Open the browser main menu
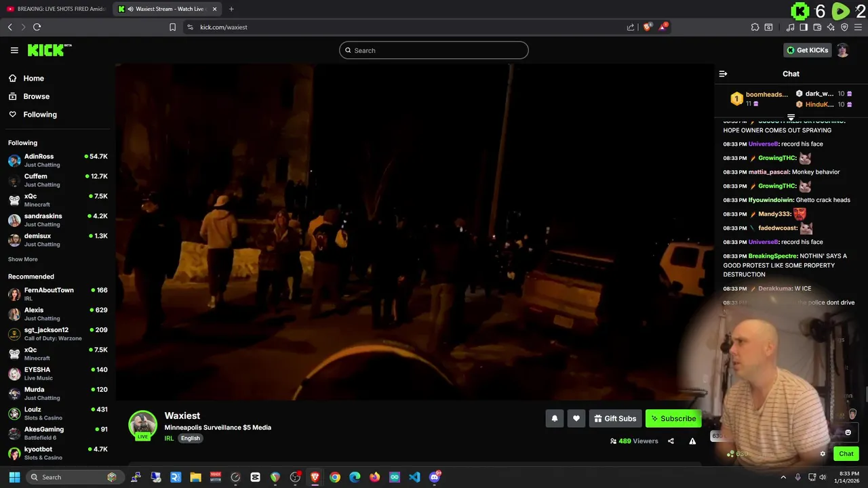The image size is (868, 488). point(858,27)
